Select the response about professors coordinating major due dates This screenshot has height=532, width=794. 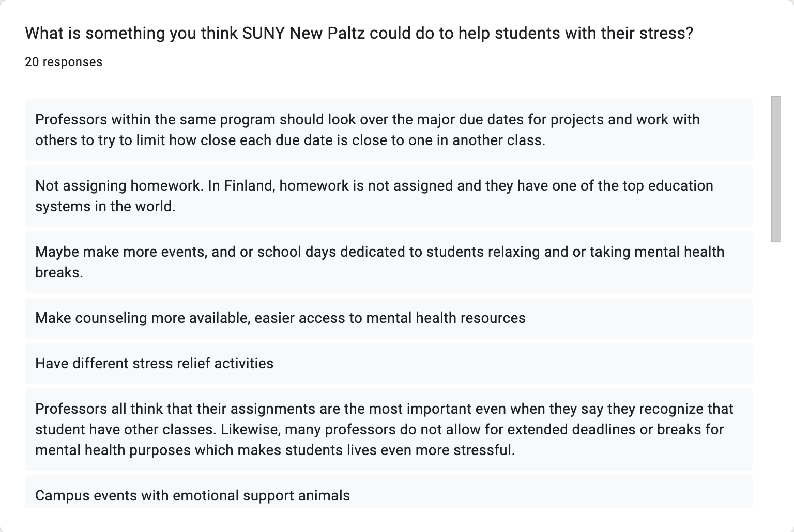(388, 130)
